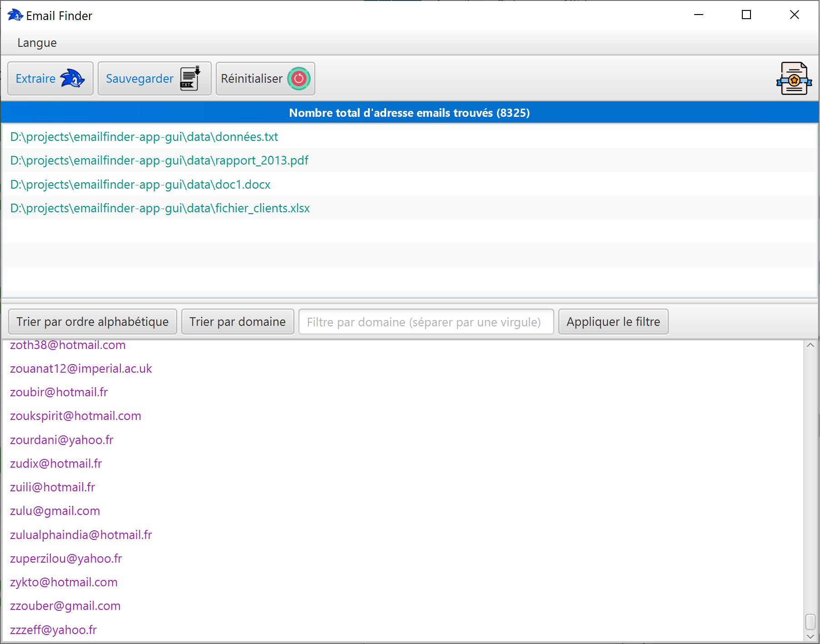The width and height of the screenshot is (820, 644).
Task: Click the email zulu@gmail.com in the list
Action: [55, 510]
